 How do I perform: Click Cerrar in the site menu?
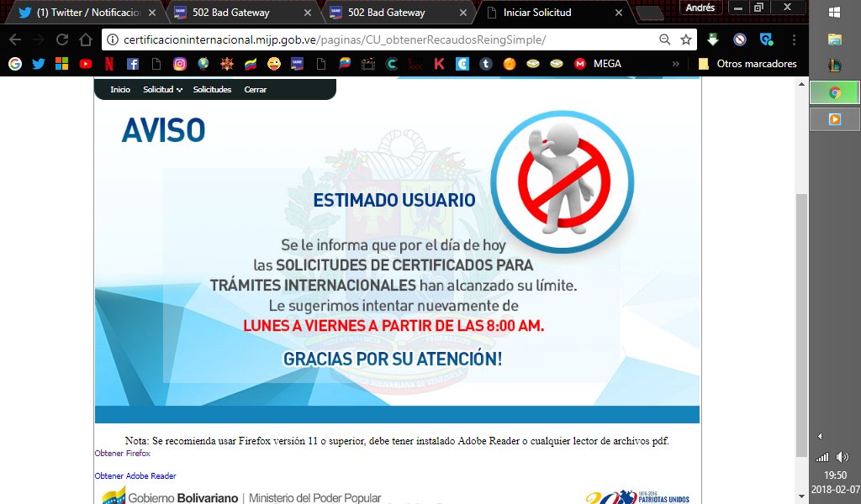pyautogui.click(x=256, y=89)
